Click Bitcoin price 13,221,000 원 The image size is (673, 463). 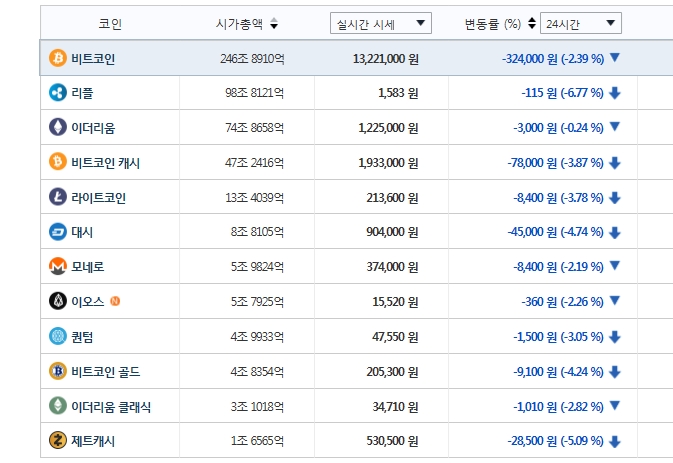pos(385,59)
